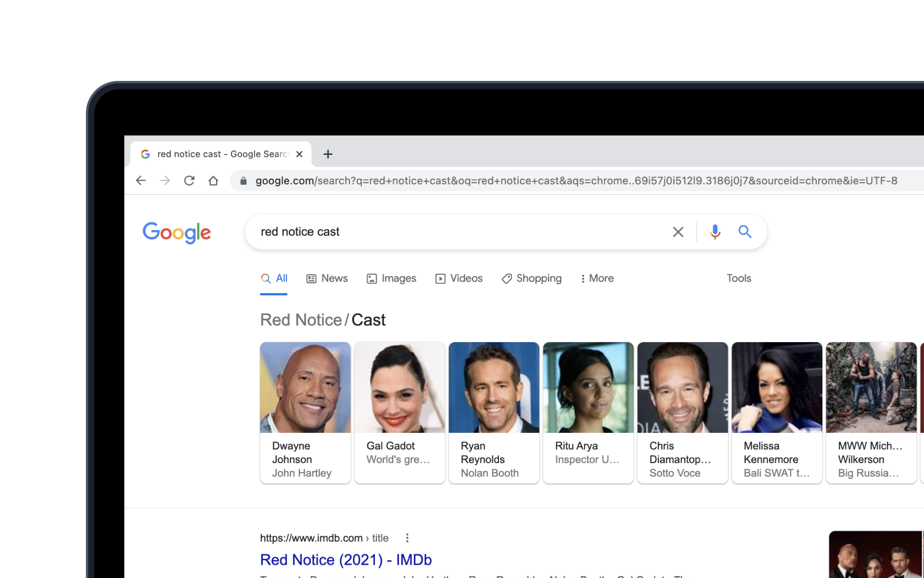
Task: Select the browser address bar URL
Action: [576, 181]
